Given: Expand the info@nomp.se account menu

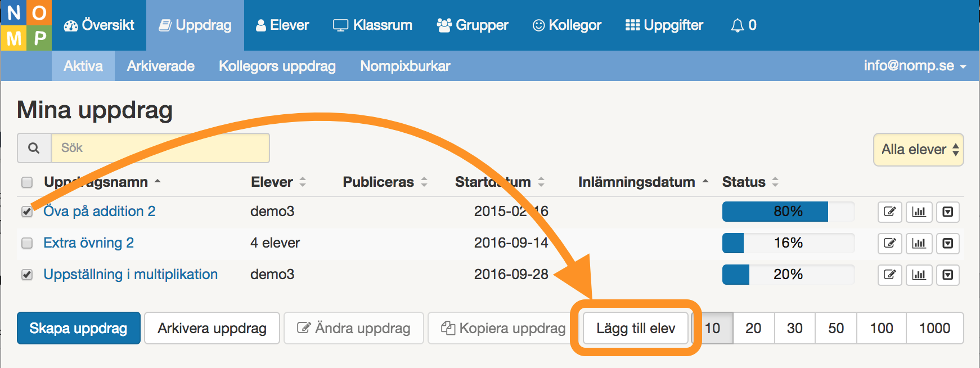Looking at the screenshot, I should (x=914, y=66).
